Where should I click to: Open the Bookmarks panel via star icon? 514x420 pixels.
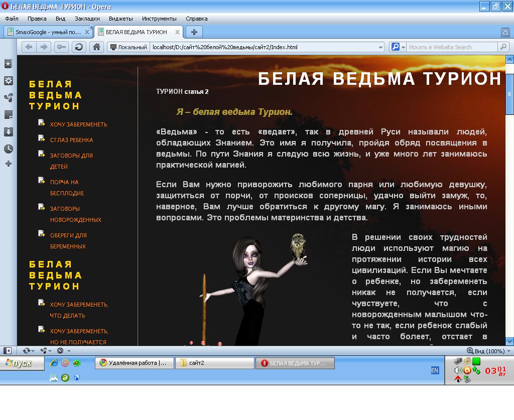[7, 64]
